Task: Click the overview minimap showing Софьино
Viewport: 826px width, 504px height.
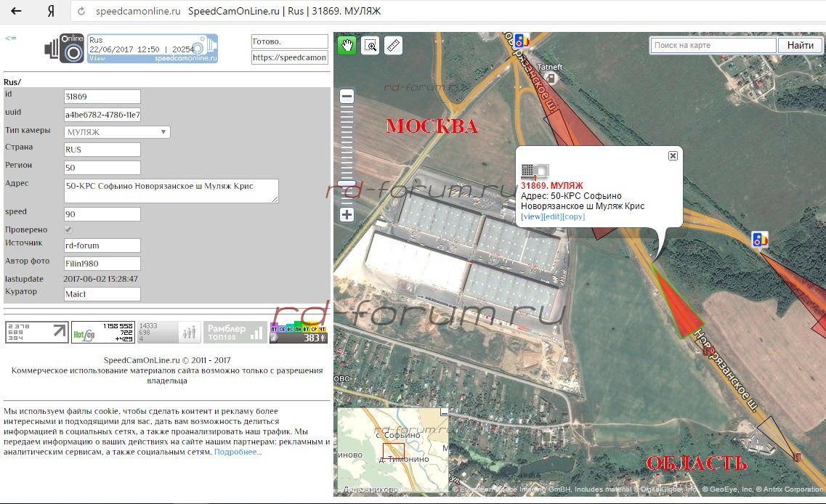Action: pos(393,451)
